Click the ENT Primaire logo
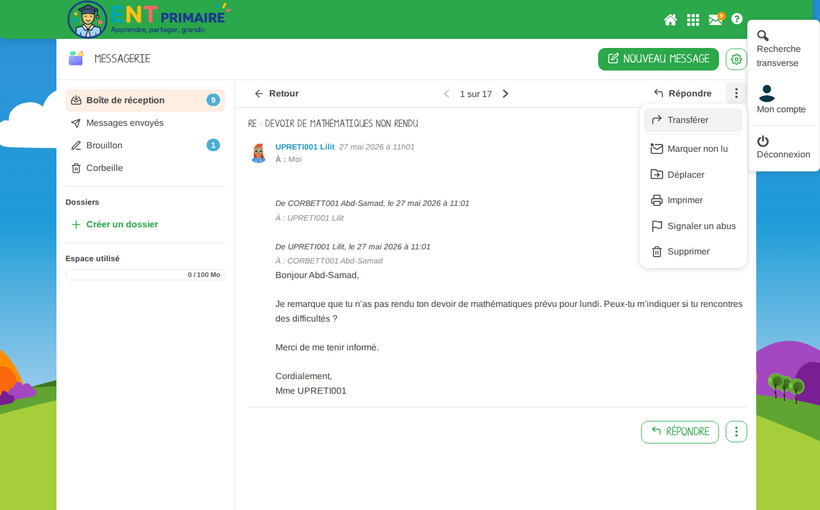The height and width of the screenshot is (510, 820). [149, 19]
